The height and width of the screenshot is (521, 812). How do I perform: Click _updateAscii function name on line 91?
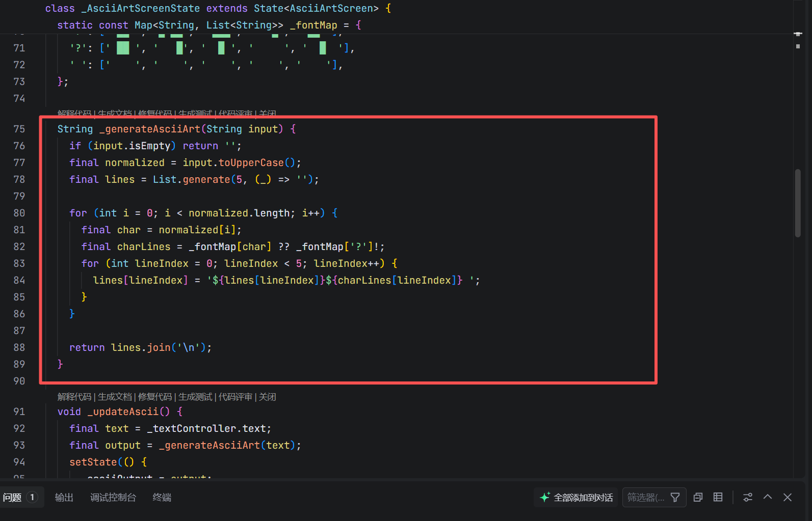tap(123, 412)
